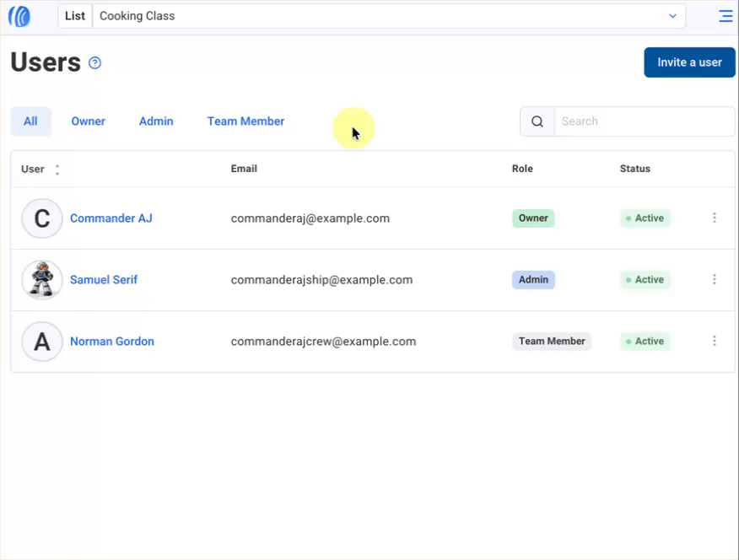The width and height of the screenshot is (739, 560).
Task: Click the Admin role badge
Action: point(533,280)
